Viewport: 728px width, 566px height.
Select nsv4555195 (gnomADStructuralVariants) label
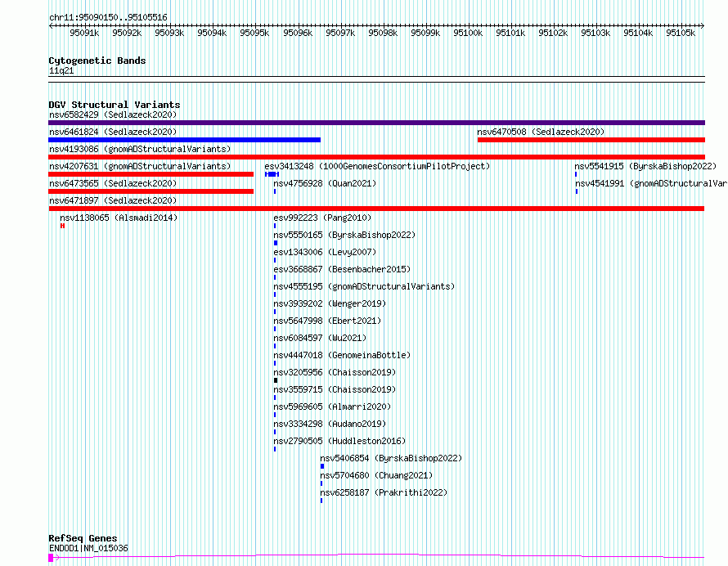364,286
